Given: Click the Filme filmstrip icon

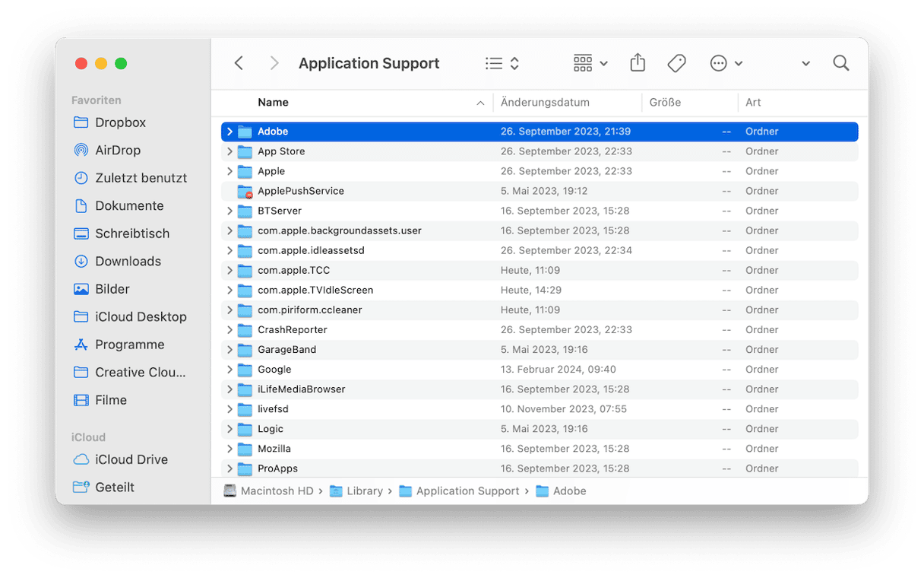Looking at the screenshot, I should coord(81,400).
